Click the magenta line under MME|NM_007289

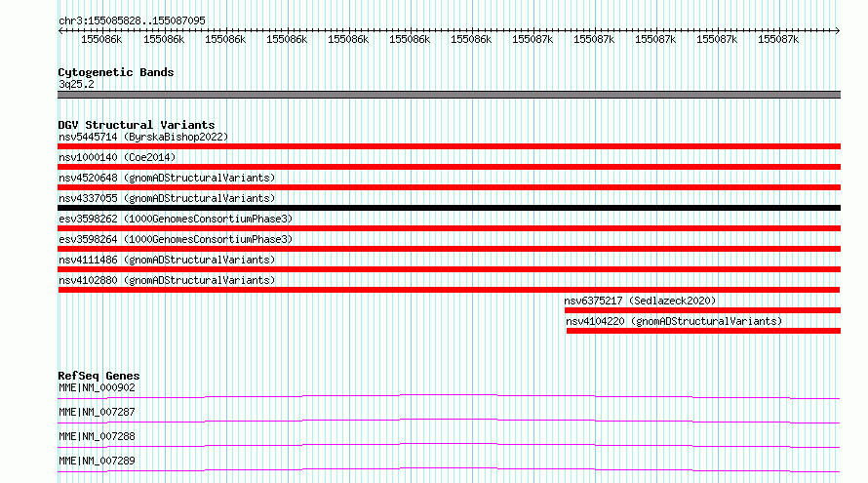[x=449, y=469]
